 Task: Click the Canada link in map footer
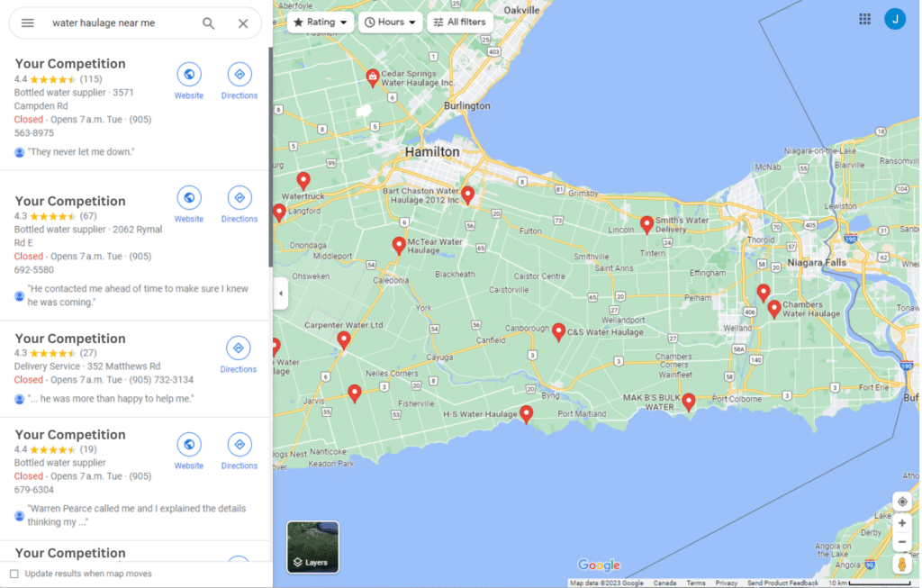coord(664,583)
